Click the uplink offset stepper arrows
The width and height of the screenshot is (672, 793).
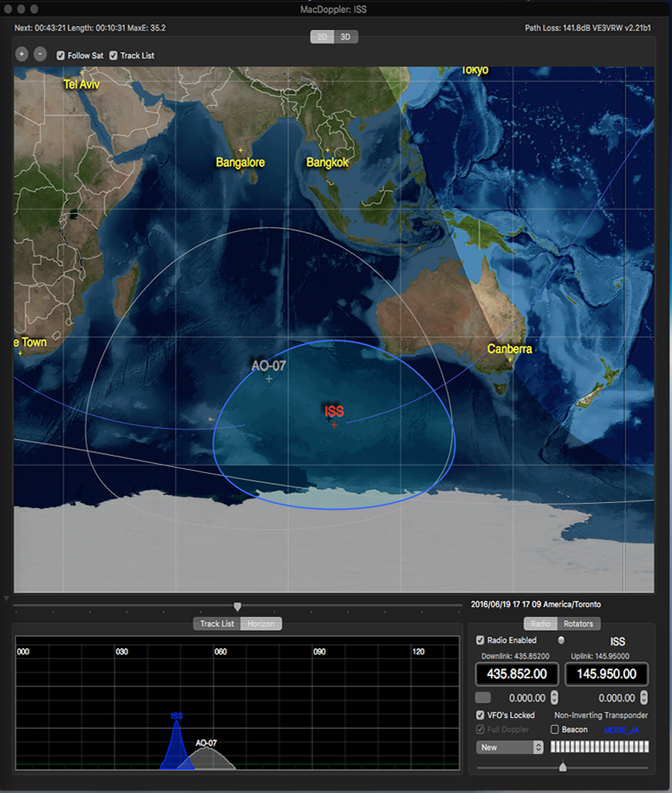click(x=643, y=698)
